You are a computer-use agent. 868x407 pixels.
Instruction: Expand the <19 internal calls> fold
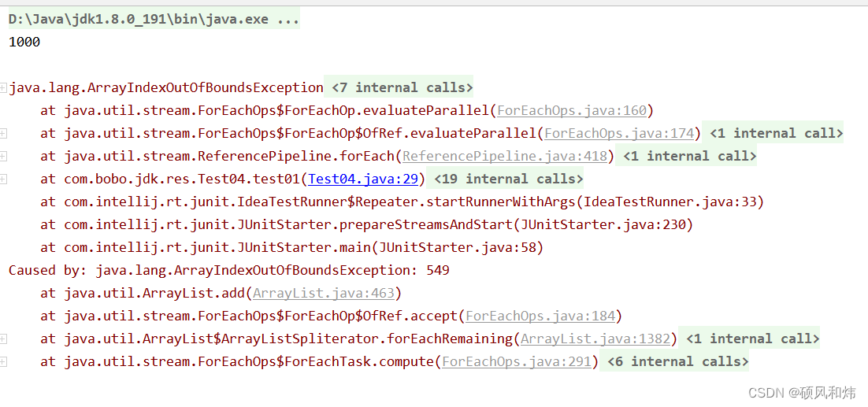point(508,179)
